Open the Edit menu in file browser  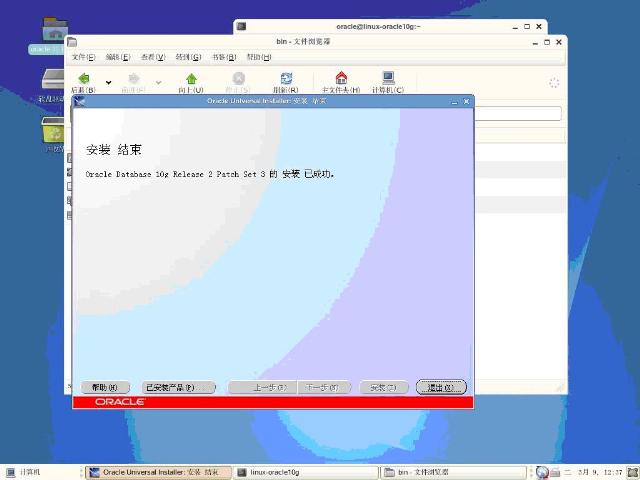pos(118,57)
